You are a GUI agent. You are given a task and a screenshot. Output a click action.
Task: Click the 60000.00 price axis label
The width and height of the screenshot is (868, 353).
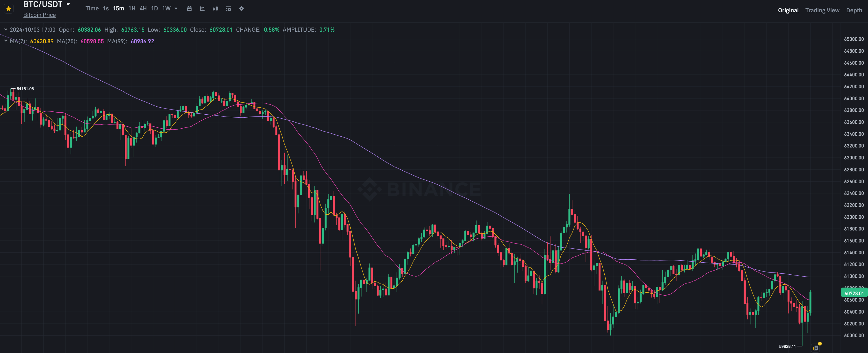(x=854, y=335)
